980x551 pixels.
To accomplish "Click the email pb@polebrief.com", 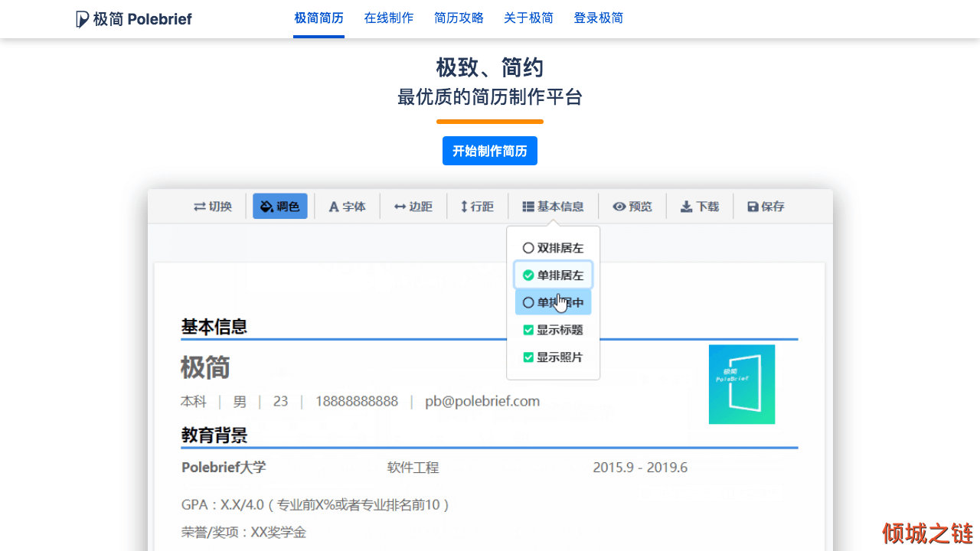I will click(x=482, y=401).
